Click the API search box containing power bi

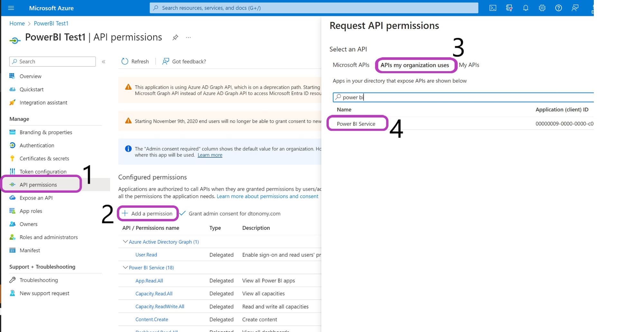[463, 97]
